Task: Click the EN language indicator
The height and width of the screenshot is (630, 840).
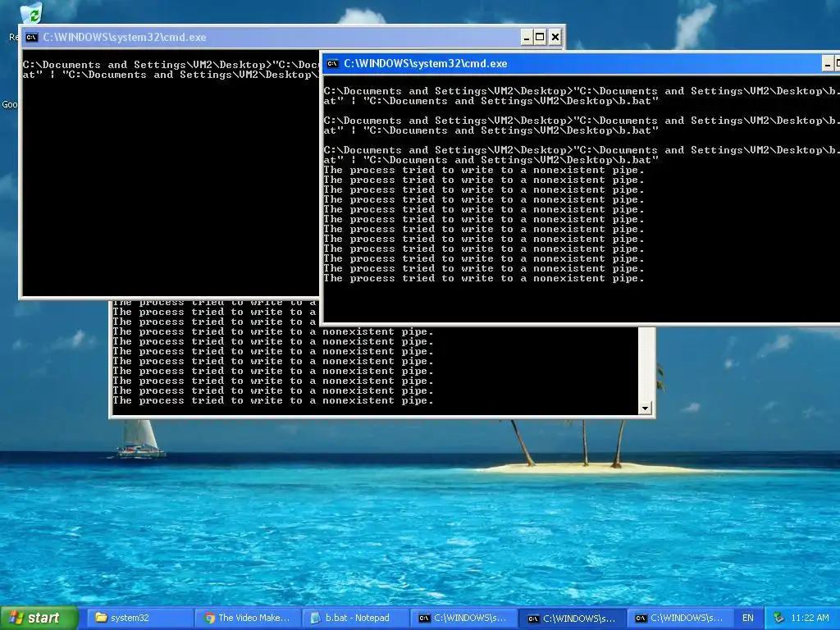Action: click(748, 618)
